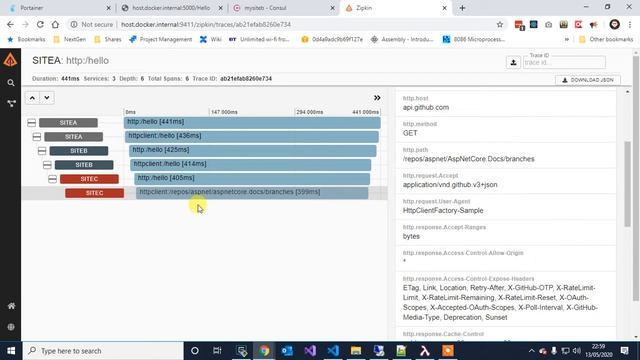The width and height of the screenshot is (640, 360).
Task: Open Cortana circle icon on taskbar
Action: tap(195, 351)
